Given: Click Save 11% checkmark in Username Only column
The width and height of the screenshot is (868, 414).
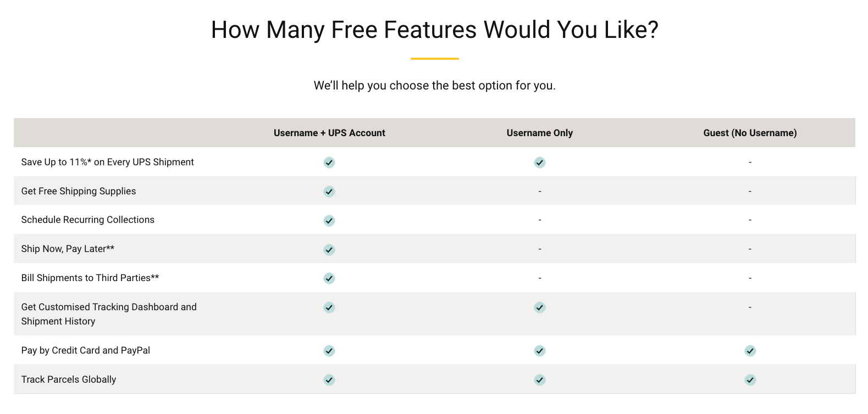Looking at the screenshot, I should point(540,163).
